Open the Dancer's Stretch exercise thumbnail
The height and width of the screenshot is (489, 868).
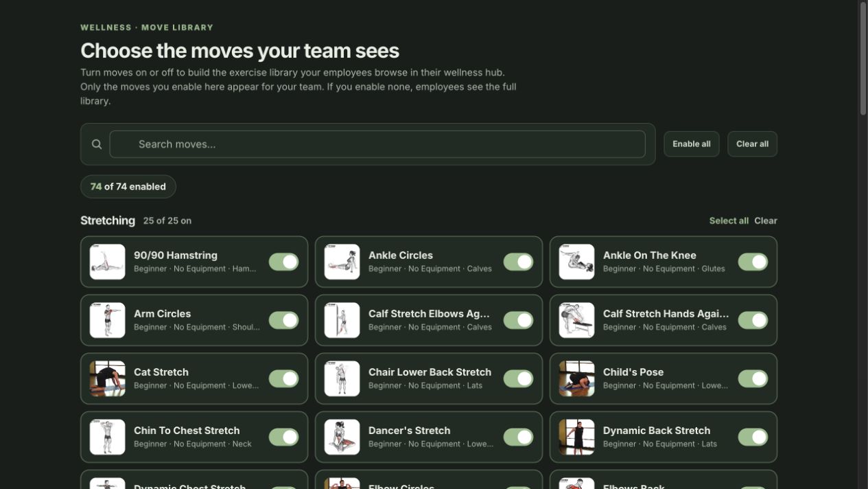tap(342, 437)
